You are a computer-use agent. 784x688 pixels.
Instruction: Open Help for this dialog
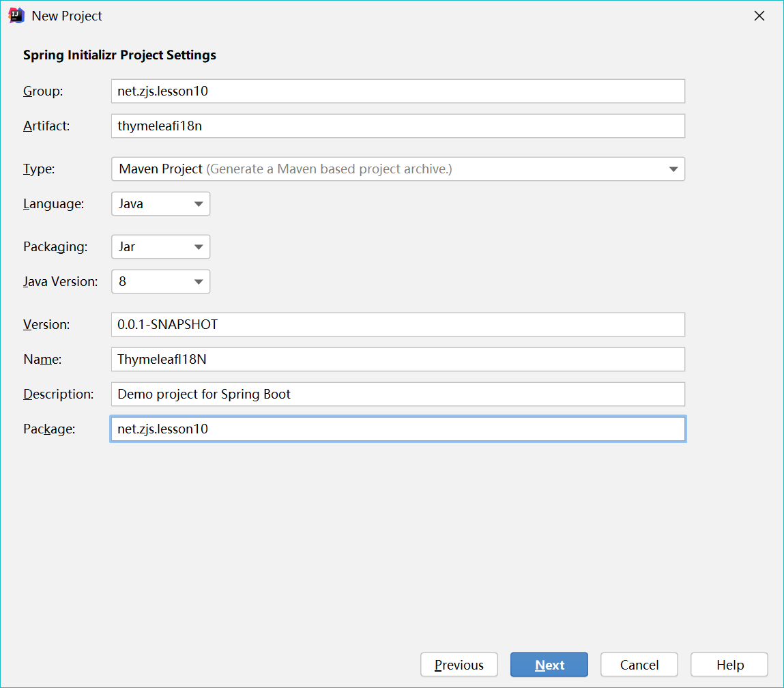pos(729,665)
